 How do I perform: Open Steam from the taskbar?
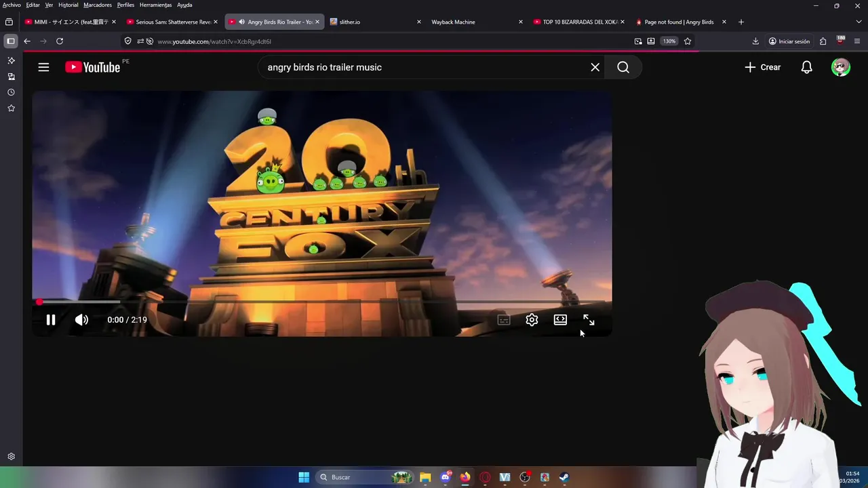coord(564,477)
